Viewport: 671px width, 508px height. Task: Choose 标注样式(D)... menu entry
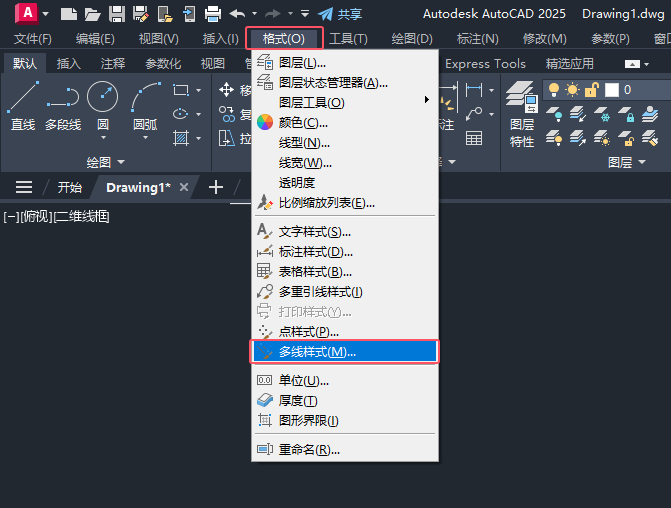pyautogui.click(x=345, y=252)
